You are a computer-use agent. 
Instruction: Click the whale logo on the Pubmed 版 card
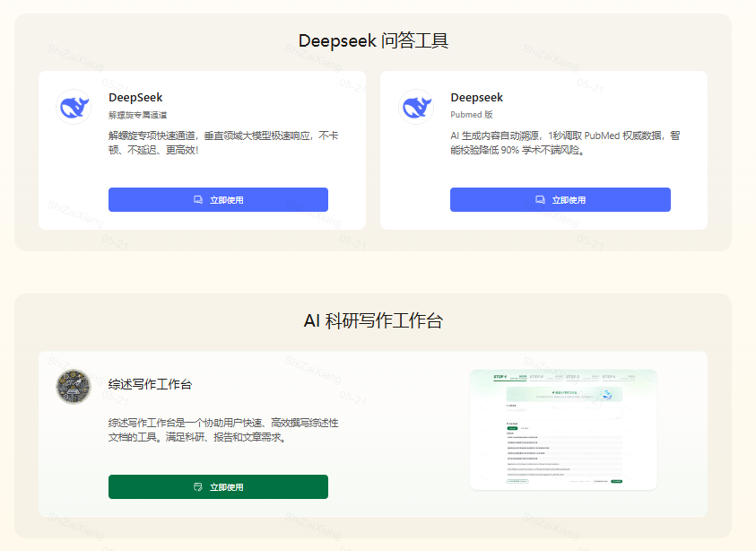tap(416, 107)
